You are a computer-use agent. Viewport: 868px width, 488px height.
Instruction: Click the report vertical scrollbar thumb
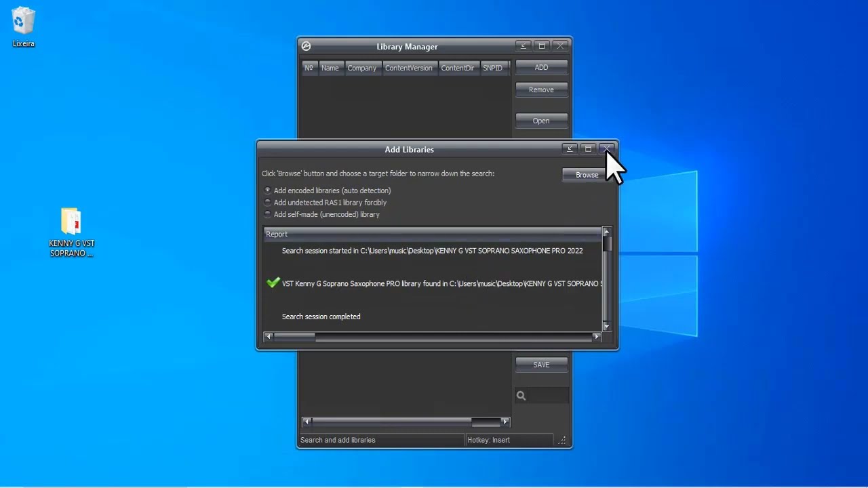coord(606,244)
